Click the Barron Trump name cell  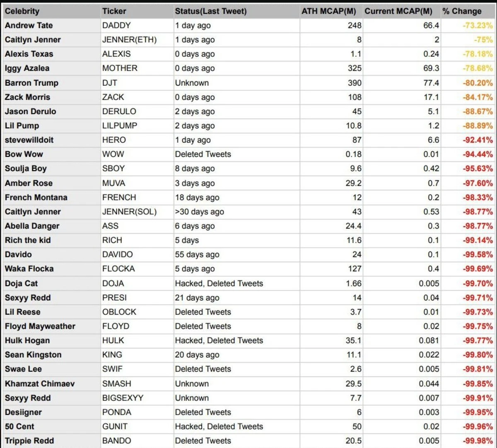click(31, 83)
